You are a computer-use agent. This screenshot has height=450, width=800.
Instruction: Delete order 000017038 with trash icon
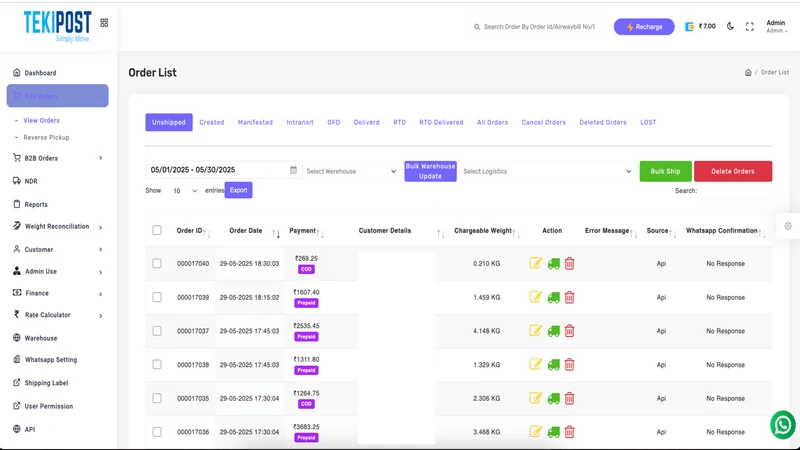(569, 364)
